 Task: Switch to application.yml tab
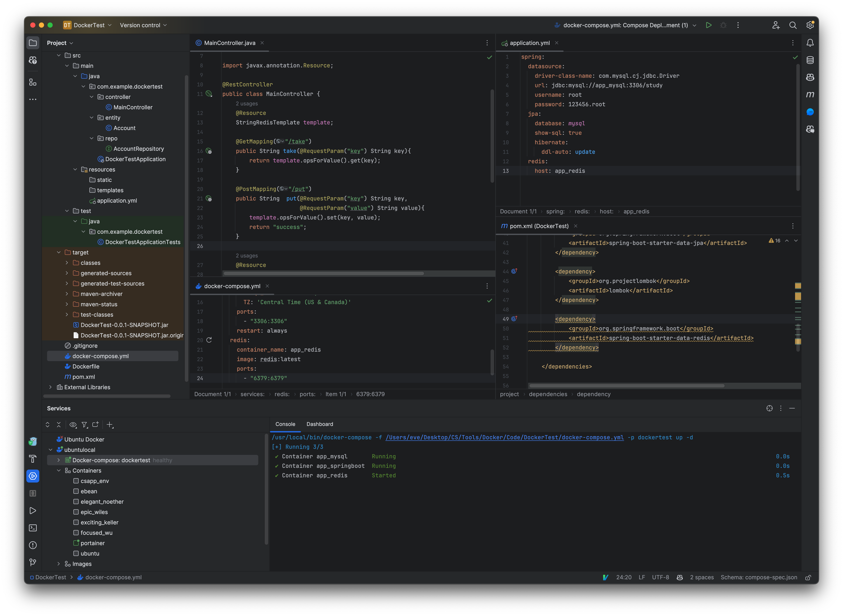tap(529, 43)
